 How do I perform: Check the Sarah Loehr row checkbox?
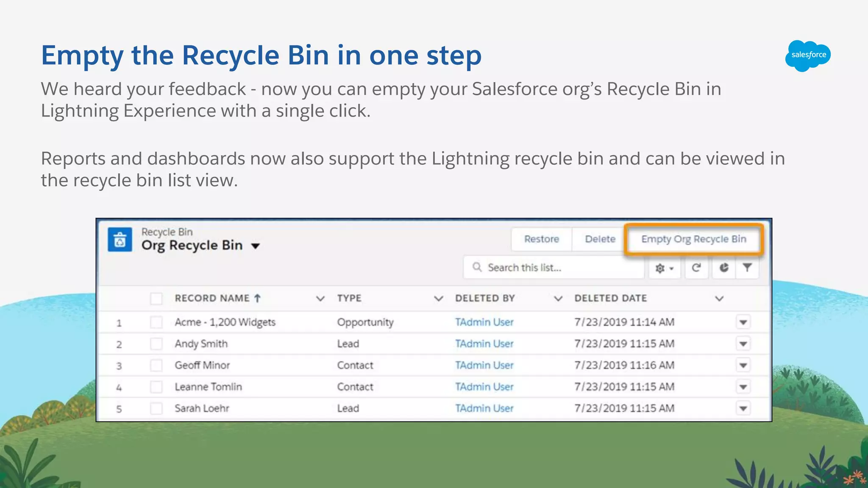coord(156,408)
